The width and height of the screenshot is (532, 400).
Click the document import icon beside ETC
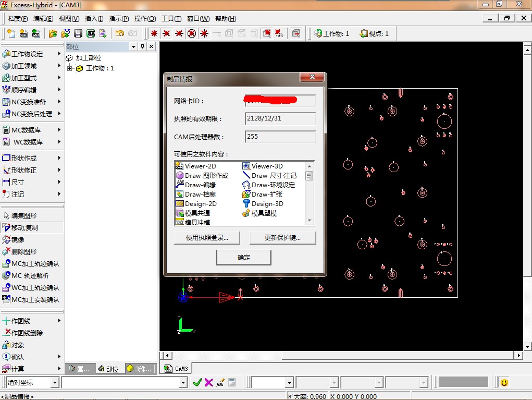coord(103,33)
